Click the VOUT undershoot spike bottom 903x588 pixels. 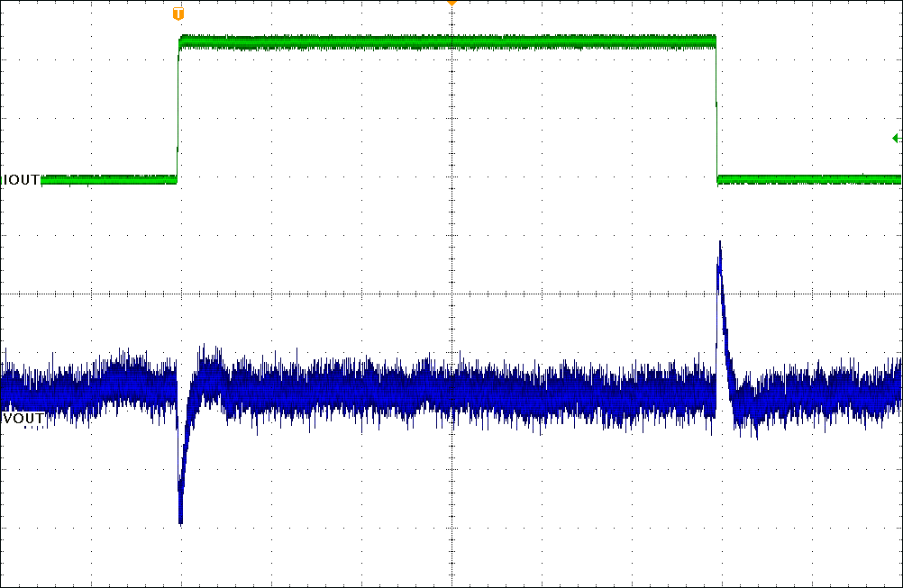tap(181, 519)
